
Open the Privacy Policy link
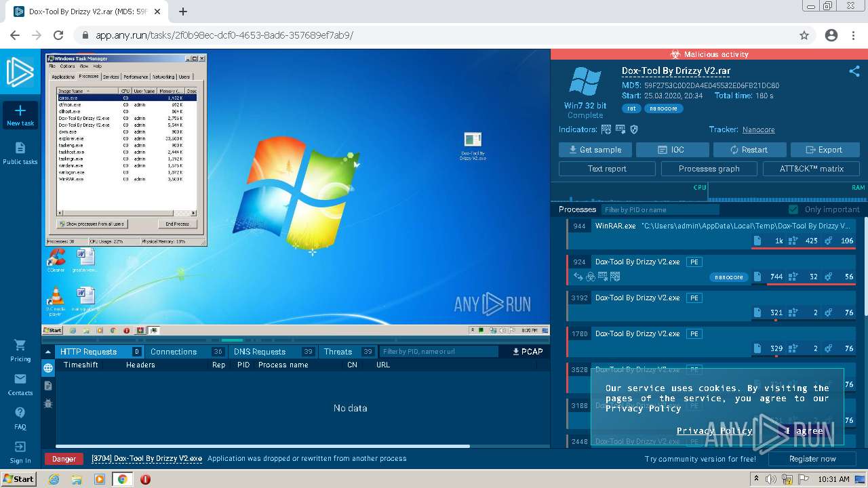click(714, 431)
